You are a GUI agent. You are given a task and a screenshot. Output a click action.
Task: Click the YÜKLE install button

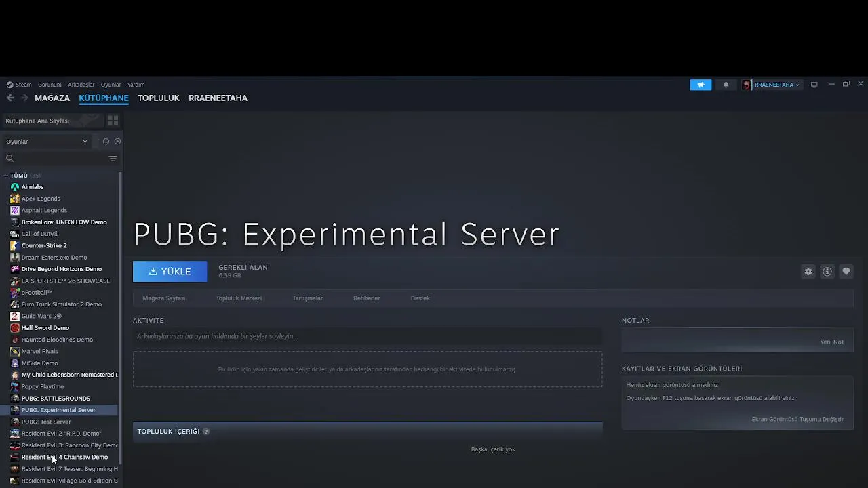170,272
